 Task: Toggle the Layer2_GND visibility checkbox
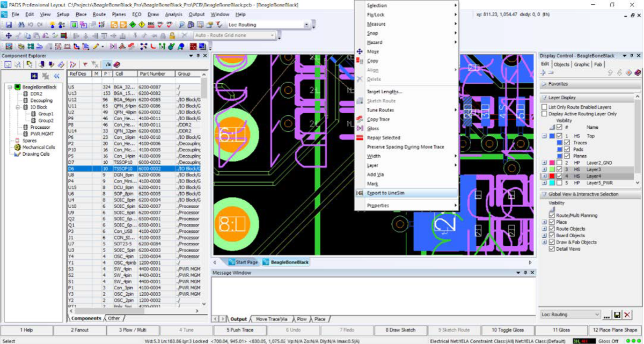[559, 163]
